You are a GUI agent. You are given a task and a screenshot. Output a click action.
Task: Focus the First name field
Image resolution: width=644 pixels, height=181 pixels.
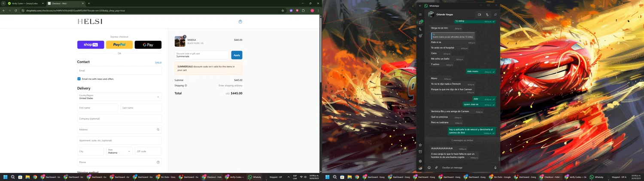pyautogui.click(x=97, y=108)
